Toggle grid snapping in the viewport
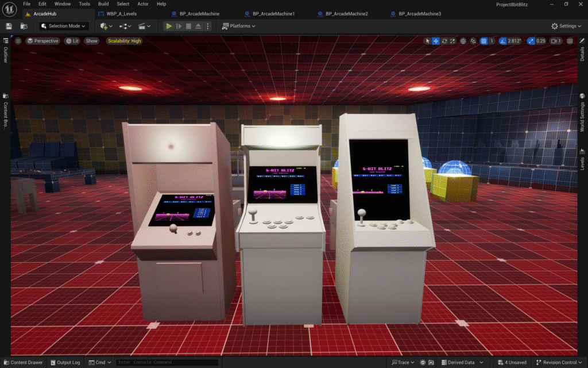Image resolution: width=588 pixels, height=368 pixels. (483, 41)
